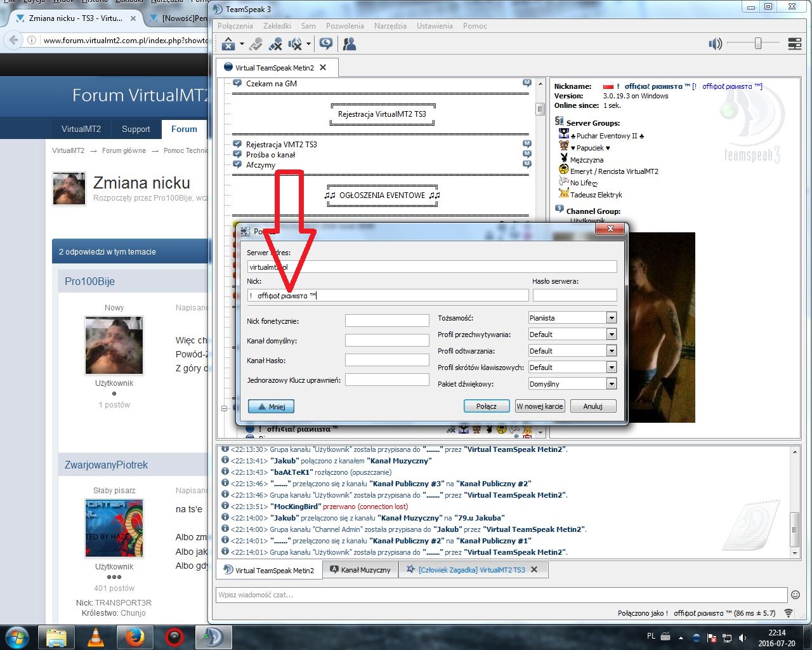The width and height of the screenshot is (812, 650).
Task: Open the Sam menu
Action: click(308, 26)
